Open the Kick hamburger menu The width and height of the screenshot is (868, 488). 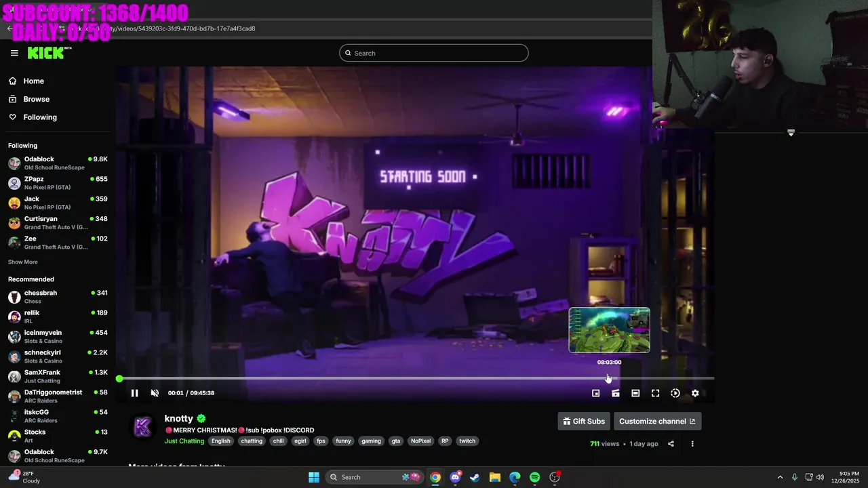click(14, 53)
